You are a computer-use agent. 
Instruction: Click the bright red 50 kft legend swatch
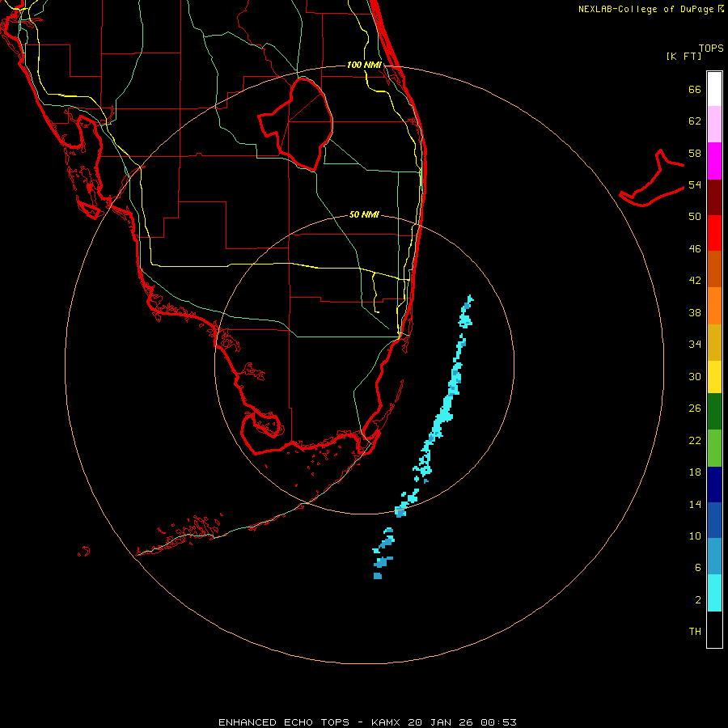click(714, 233)
